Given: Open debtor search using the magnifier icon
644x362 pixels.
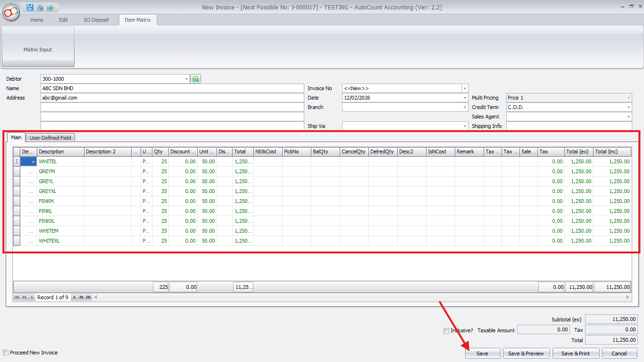Looking at the screenshot, I should coord(195,79).
